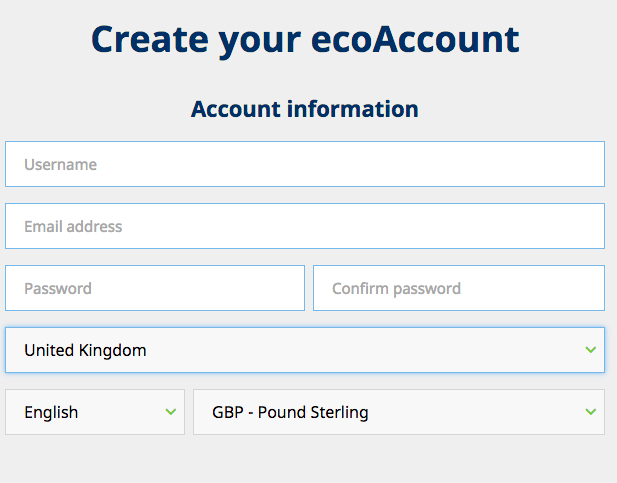This screenshot has height=483, width=617.
Task: Click the "Password" placeholder text
Action: tap(58, 288)
